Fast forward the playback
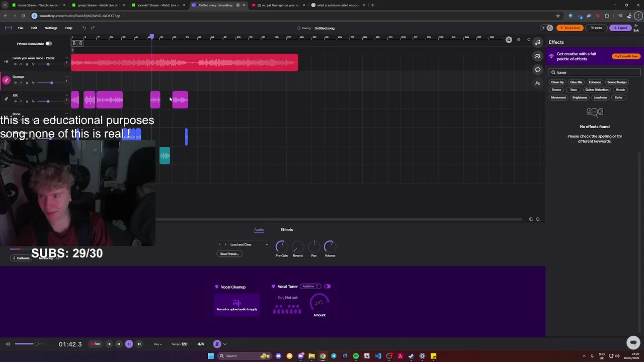Viewport: 644px width, 362px height. point(139,344)
